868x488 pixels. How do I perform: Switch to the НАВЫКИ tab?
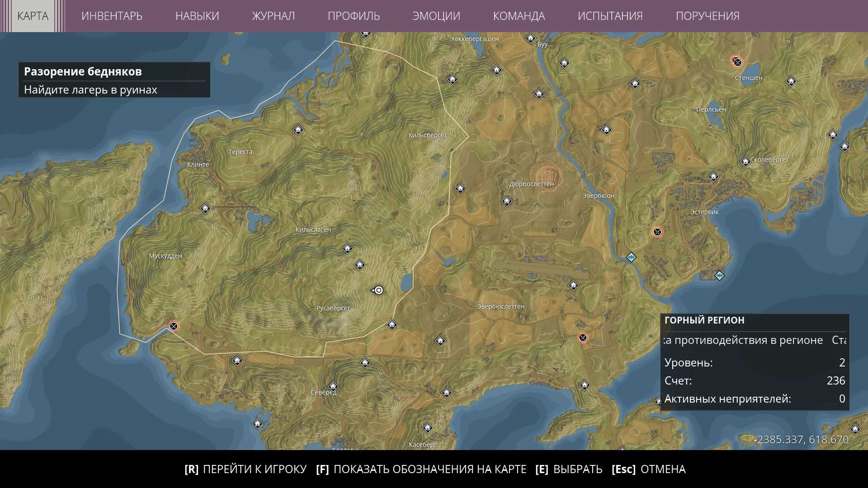click(197, 16)
